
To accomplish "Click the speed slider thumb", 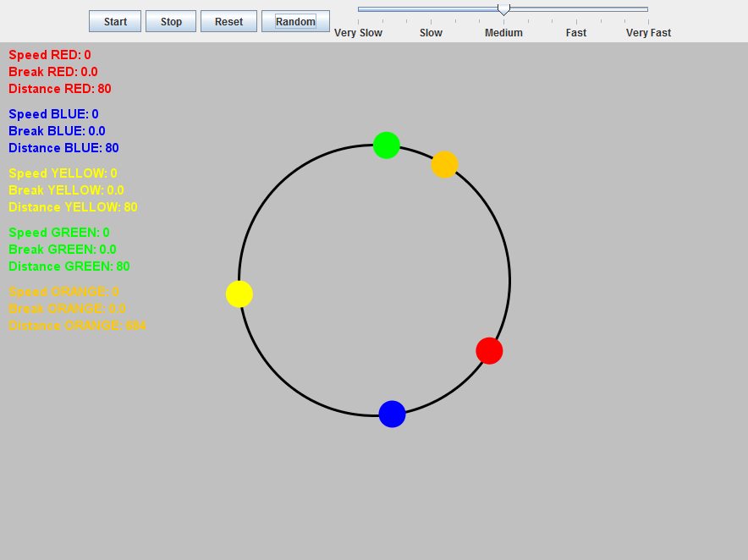I will [503, 9].
